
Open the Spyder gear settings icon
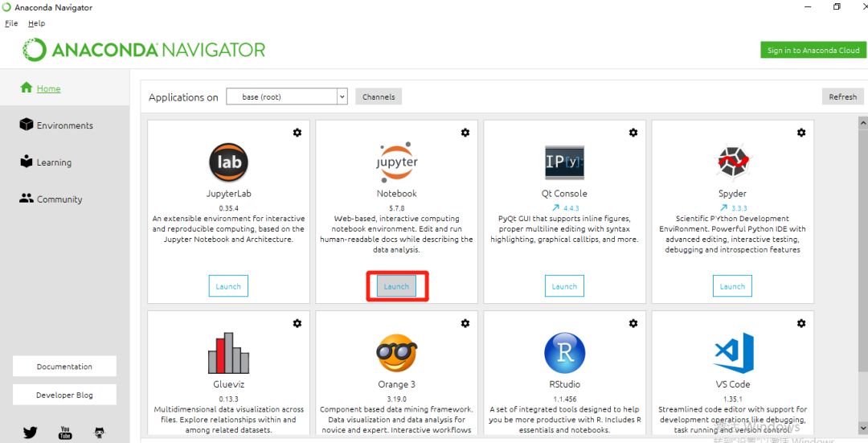(x=801, y=133)
